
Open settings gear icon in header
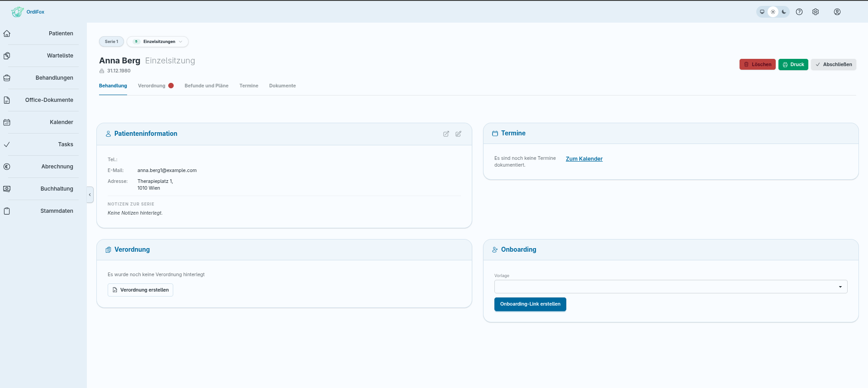tap(816, 12)
